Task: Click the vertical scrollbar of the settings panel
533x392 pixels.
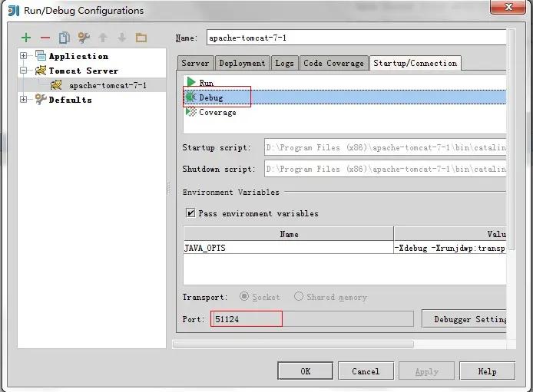Action: coord(511,139)
